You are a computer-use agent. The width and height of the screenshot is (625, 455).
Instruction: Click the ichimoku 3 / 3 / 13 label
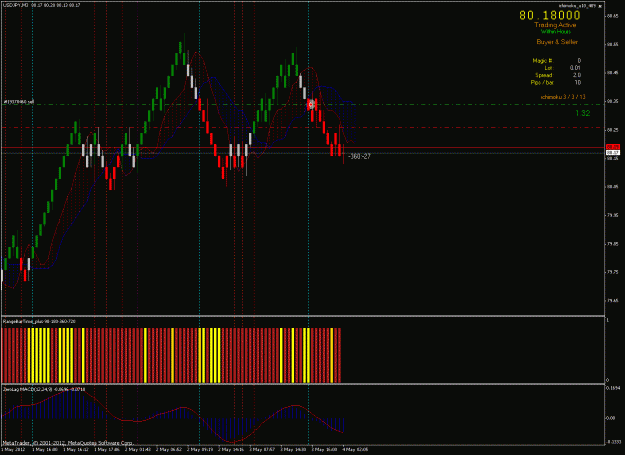(x=563, y=97)
